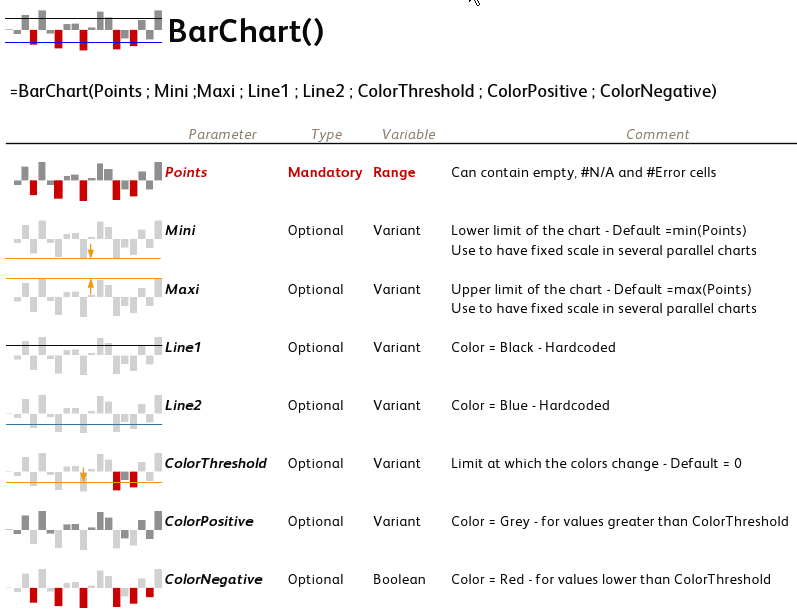Click the =BarChart formula syntax line
Viewport: 797px width, 612px height.
pyautogui.click(x=363, y=91)
